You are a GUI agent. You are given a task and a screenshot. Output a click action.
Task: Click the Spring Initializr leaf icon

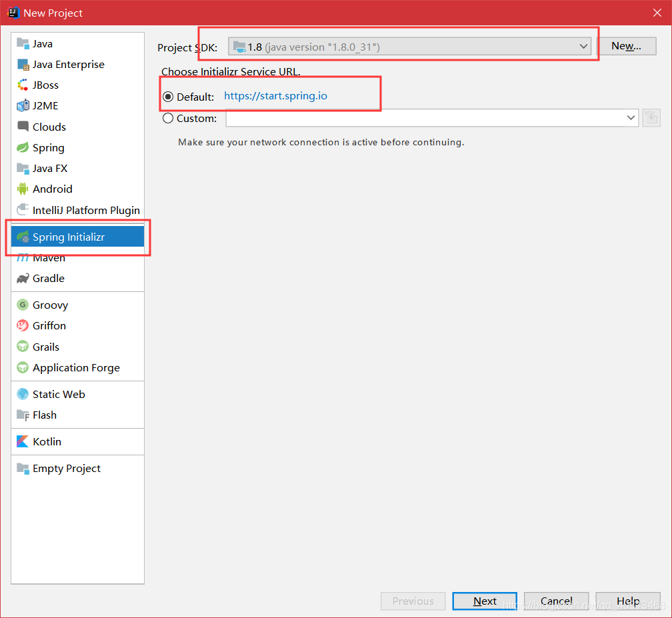click(x=23, y=237)
